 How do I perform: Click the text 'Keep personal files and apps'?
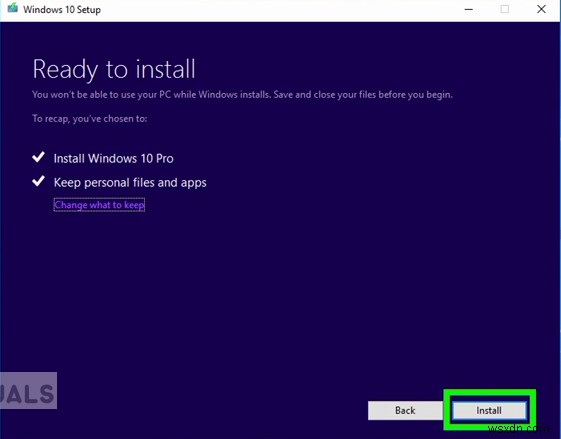coord(130,182)
